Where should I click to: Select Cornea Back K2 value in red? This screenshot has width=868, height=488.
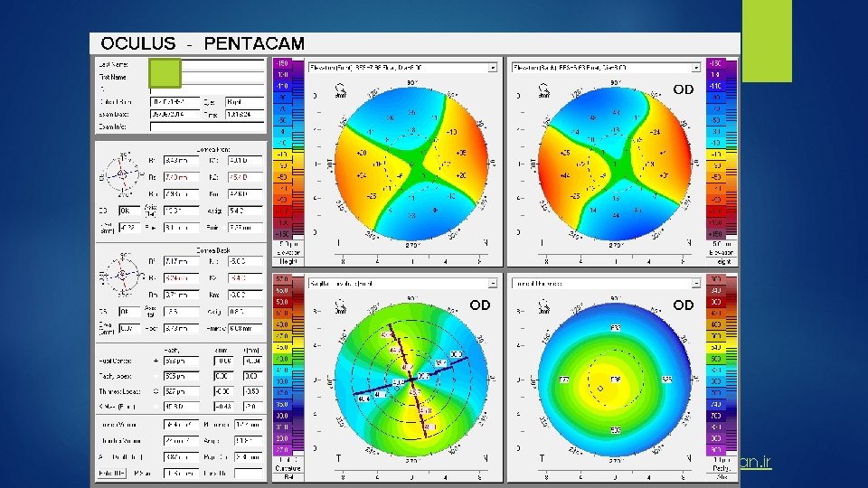(246, 277)
